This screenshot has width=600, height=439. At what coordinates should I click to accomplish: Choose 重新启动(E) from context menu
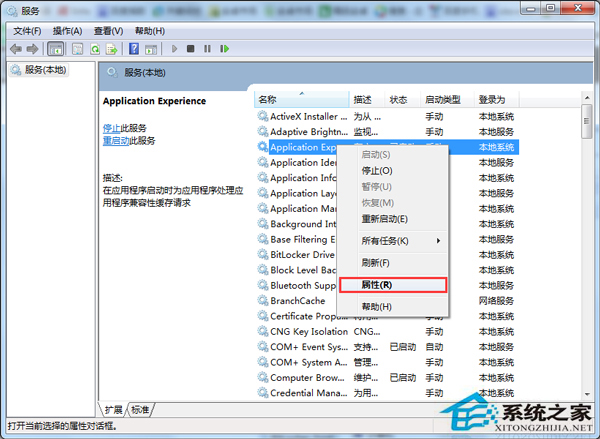384,219
